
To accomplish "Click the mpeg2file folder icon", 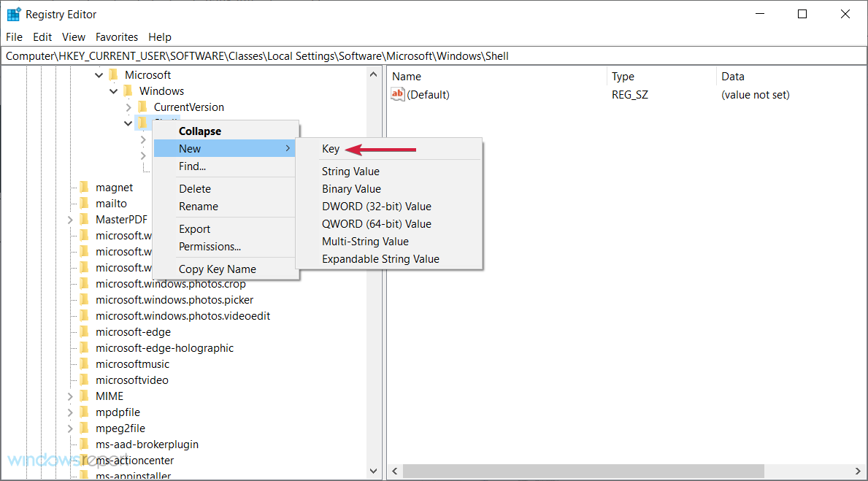I will point(85,428).
